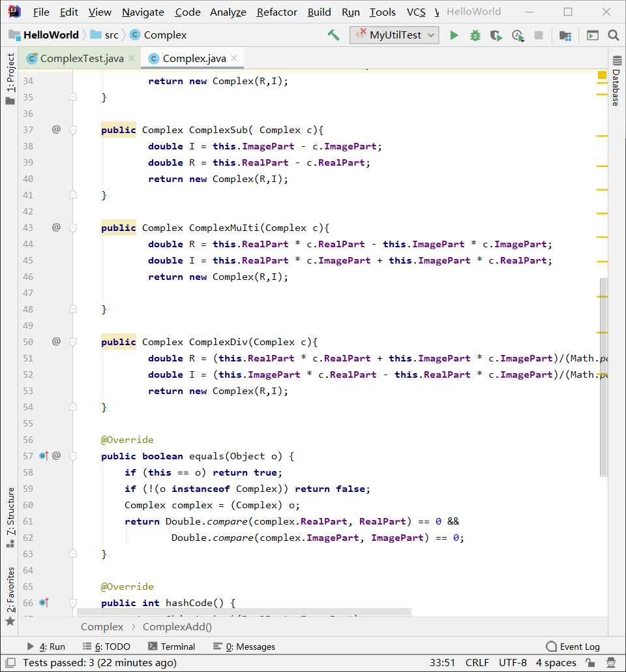Collapse the equals method fold on line 57
This screenshot has height=672, width=626.
[x=73, y=456]
